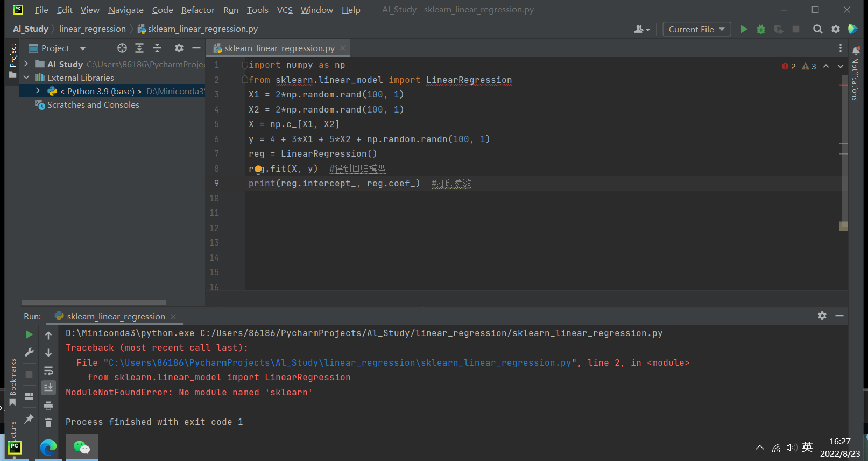Go to previous highlighted error arrow

coord(826,66)
